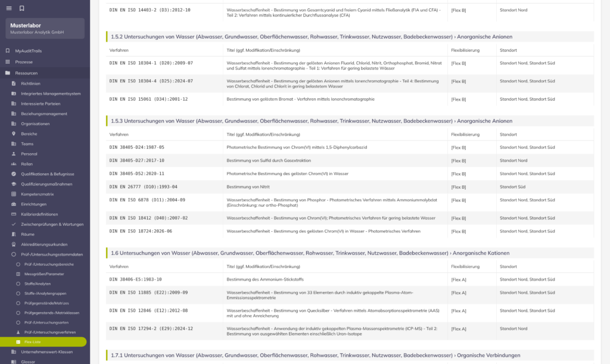Image resolution: width=610 pixels, height=364 pixels.
Task: Open Stoffe/Analyten in the sidebar
Action: click(38, 284)
